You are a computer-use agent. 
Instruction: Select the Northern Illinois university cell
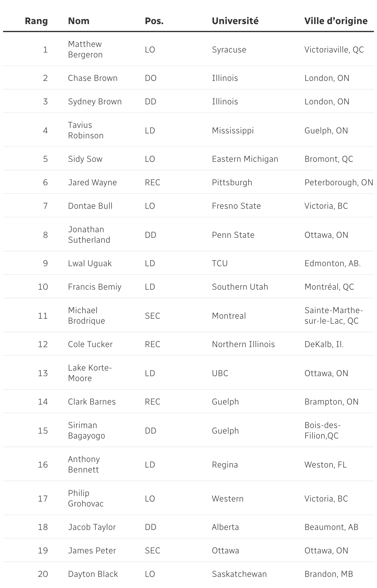[243, 344]
